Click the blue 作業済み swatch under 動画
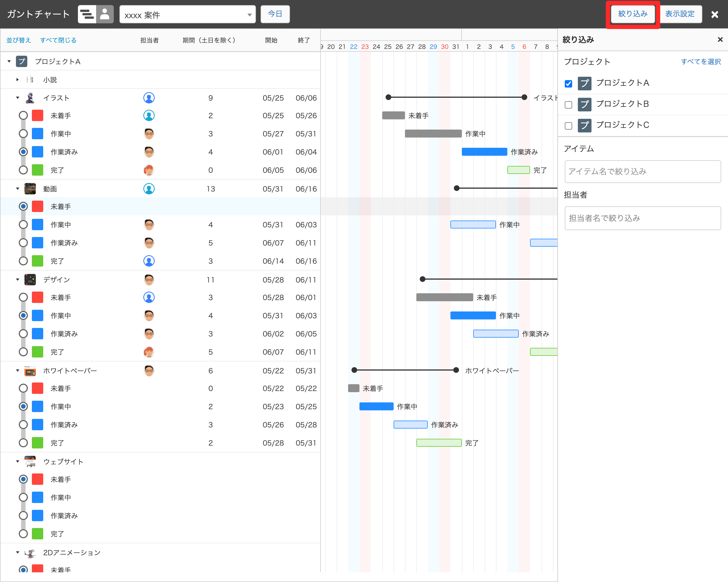The height and width of the screenshot is (582, 728). (x=38, y=243)
